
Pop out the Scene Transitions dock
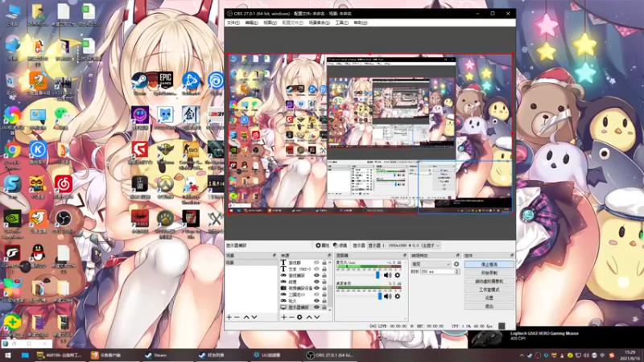pyautogui.click(x=457, y=255)
